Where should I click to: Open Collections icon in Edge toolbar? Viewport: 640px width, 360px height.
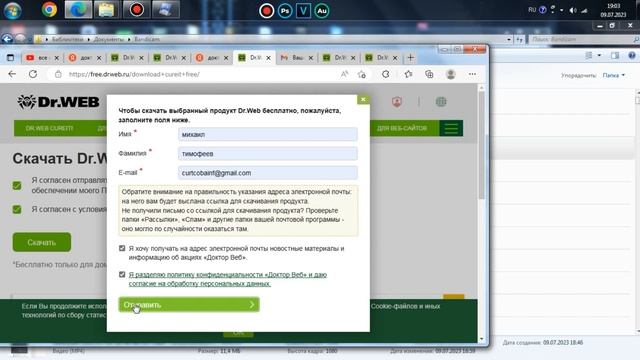coord(429,74)
